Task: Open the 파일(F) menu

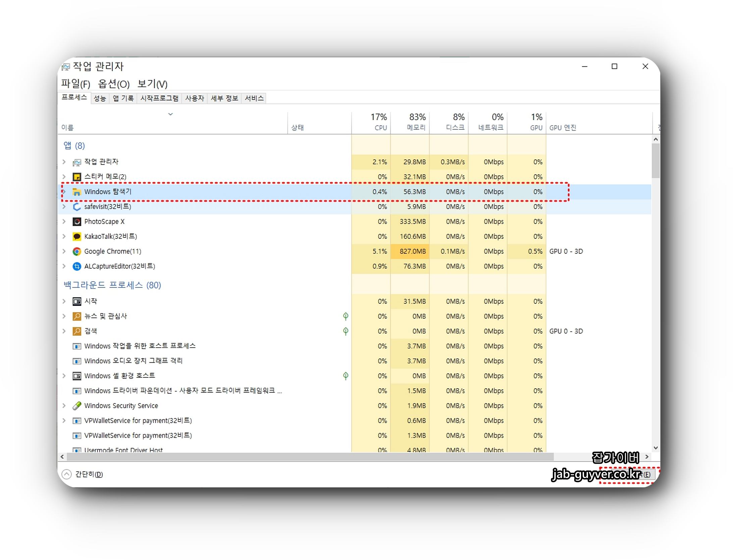Action: coord(76,84)
